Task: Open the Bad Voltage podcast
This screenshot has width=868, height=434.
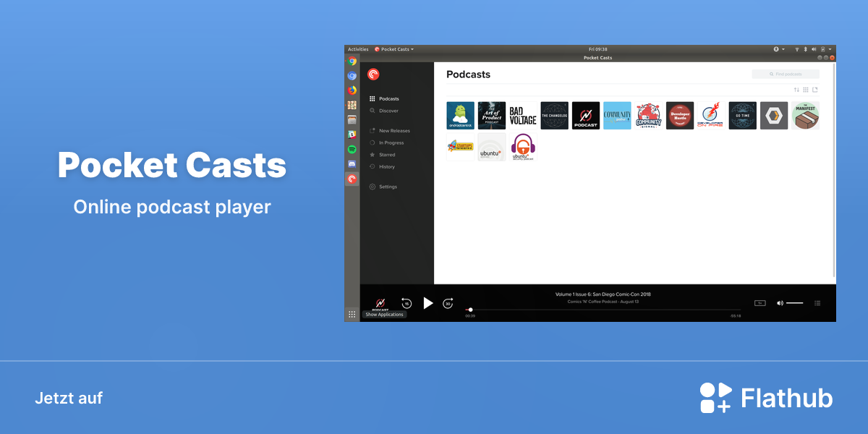Action: pyautogui.click(x=523, y=116)
